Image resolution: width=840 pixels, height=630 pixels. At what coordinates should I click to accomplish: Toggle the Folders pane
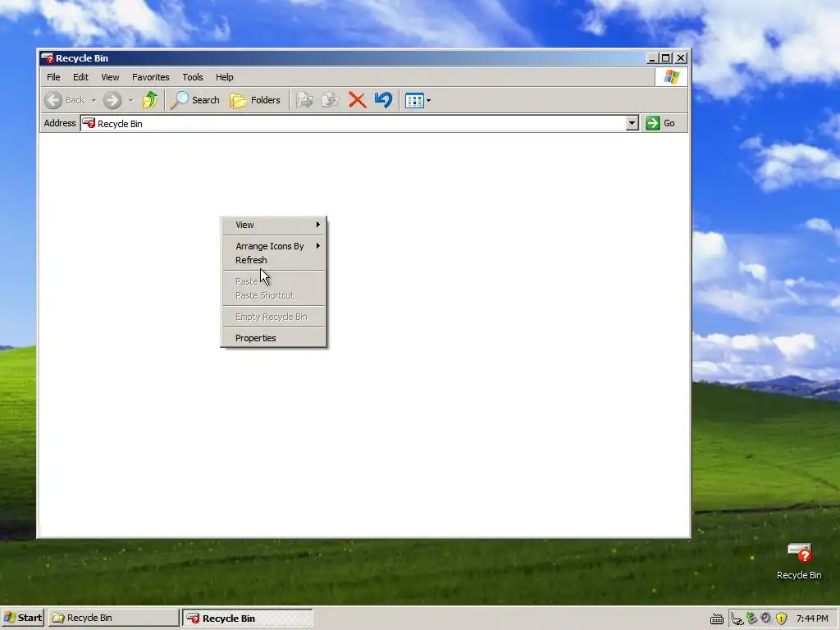(255, 100)
